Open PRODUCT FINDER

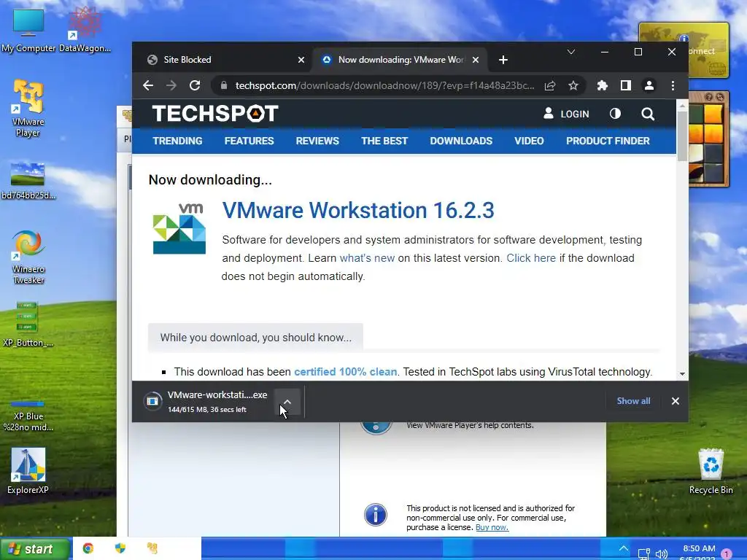pyautogui.click(x=608, y=141)
